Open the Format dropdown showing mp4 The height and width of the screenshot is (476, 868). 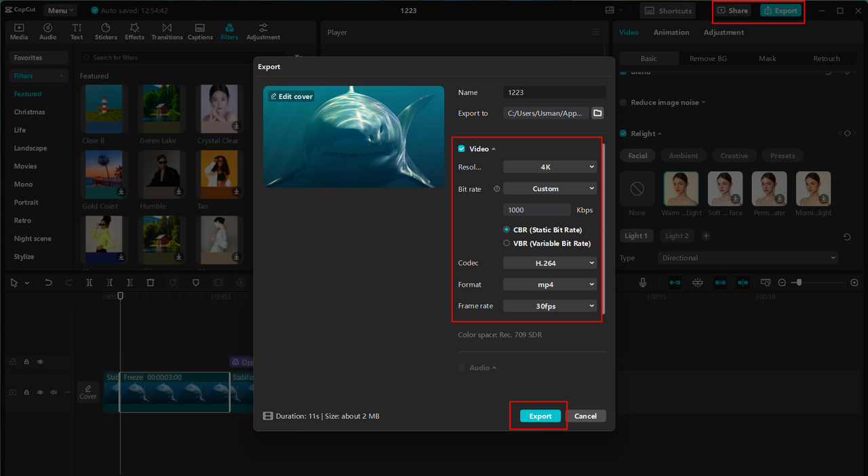click(550, 285)
